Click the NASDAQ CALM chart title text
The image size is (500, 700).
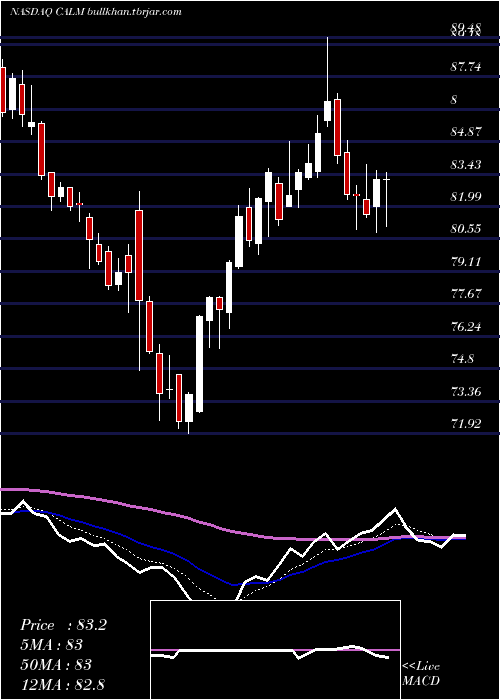tap(95, 12)
